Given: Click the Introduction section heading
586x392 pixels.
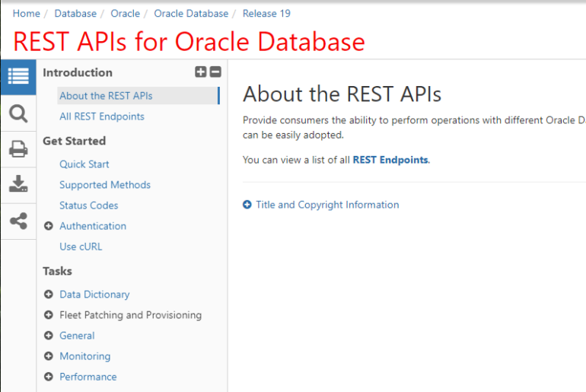Looking at the screenshot, I should coord(78,72).
